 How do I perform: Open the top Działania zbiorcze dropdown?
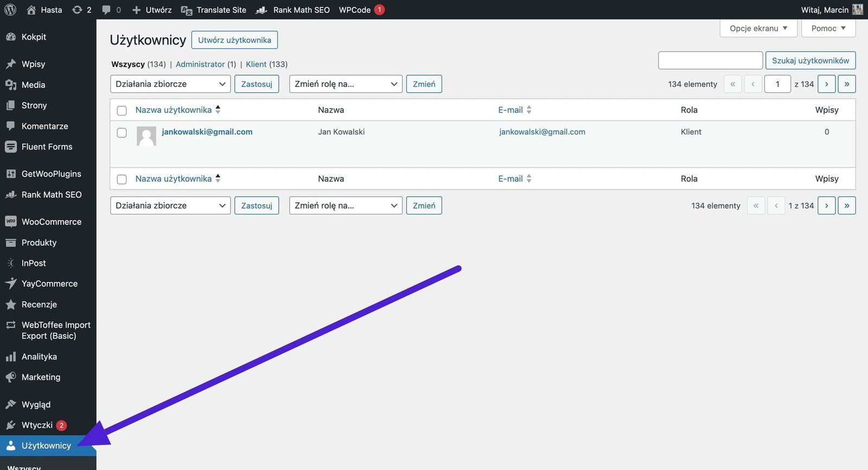point(170,84)
